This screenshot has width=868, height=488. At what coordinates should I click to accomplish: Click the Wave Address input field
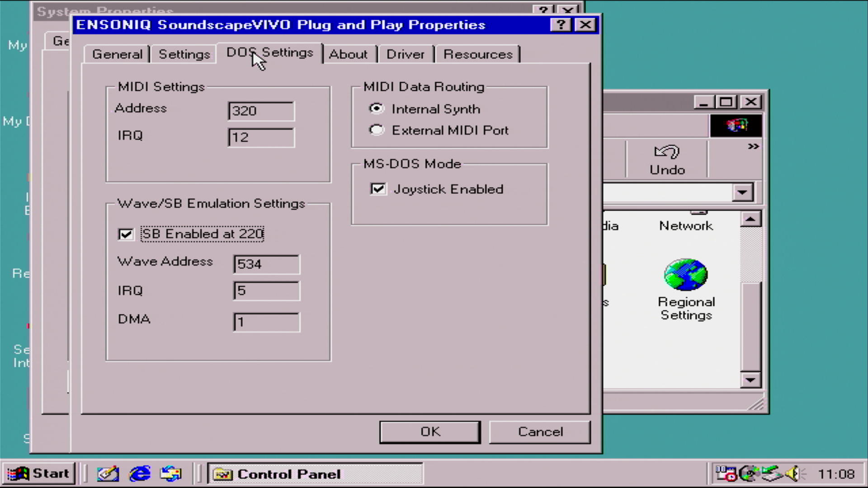coord(267,264)
